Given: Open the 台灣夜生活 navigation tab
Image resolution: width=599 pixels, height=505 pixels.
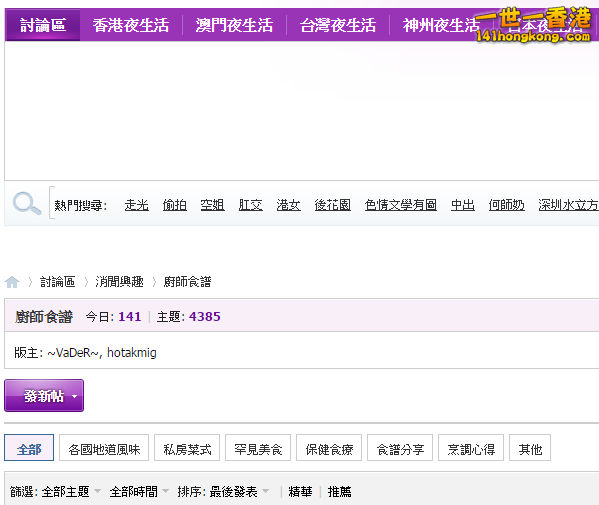Looking at the screenshot, I should point(338,26).
